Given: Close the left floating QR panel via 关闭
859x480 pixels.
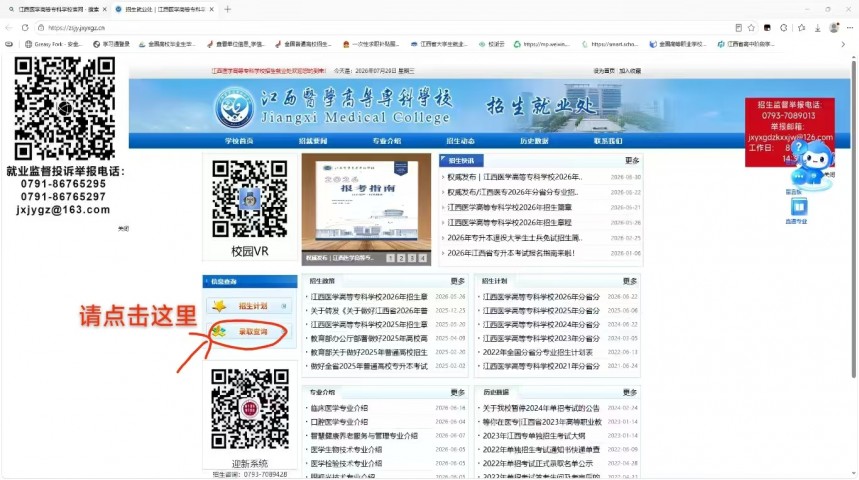Looking at the screenshot, I should 123,228.
